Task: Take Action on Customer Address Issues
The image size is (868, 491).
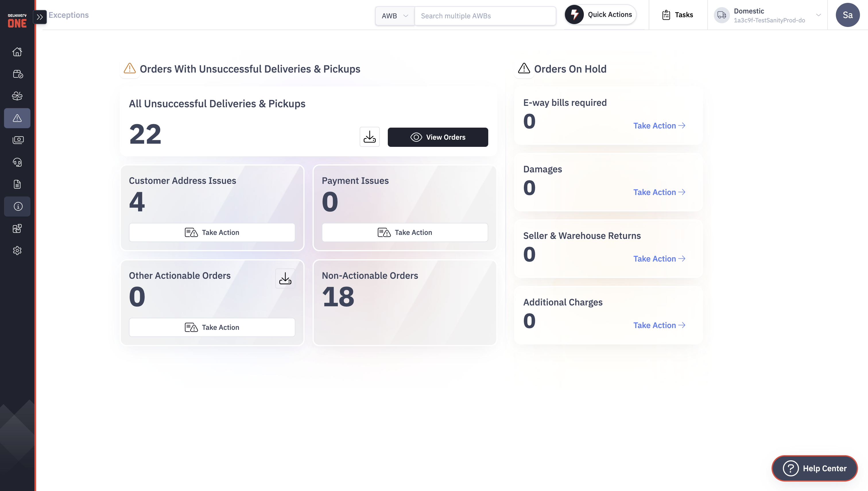Action: (x=212, y=232)
